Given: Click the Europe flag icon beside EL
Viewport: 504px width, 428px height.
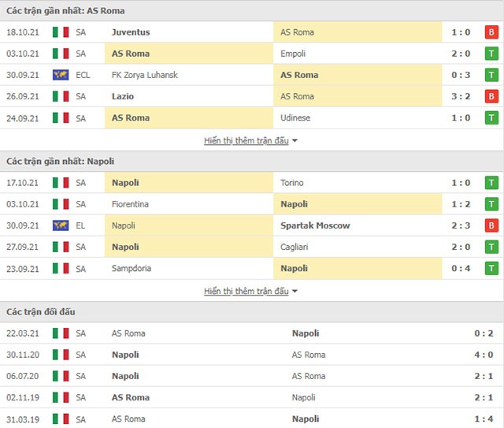Looking at the screenshot, I should point(61,225).
